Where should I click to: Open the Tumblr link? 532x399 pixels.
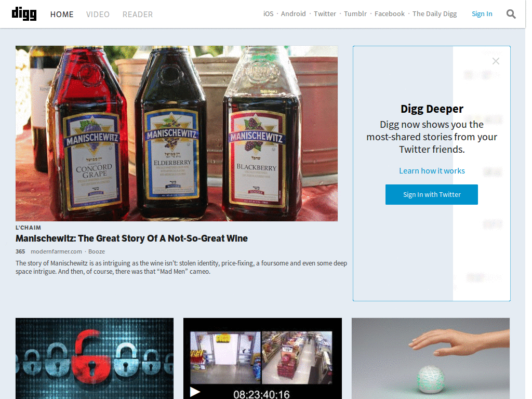click(x=355, y=14)
